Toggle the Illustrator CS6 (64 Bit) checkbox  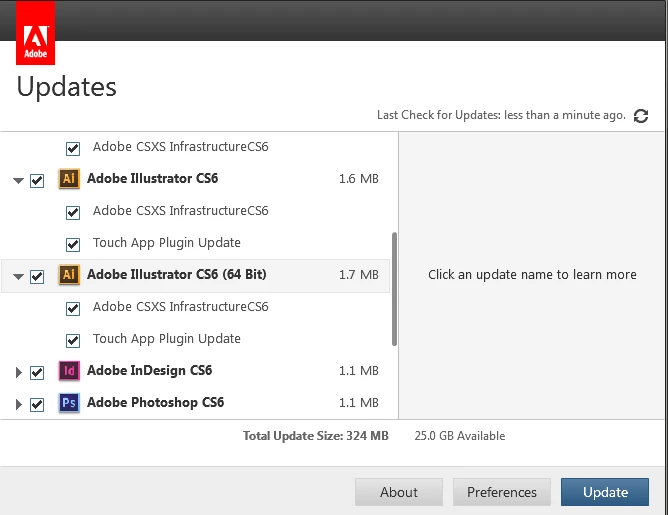(37, 276)
